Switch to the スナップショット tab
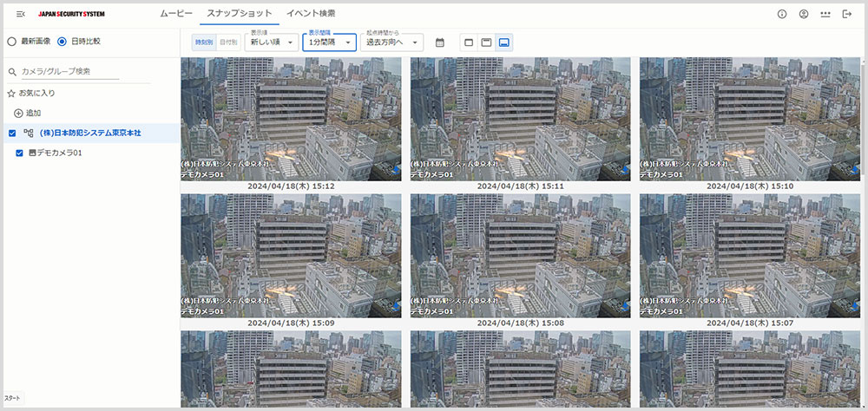 click(x=240, y=13)
